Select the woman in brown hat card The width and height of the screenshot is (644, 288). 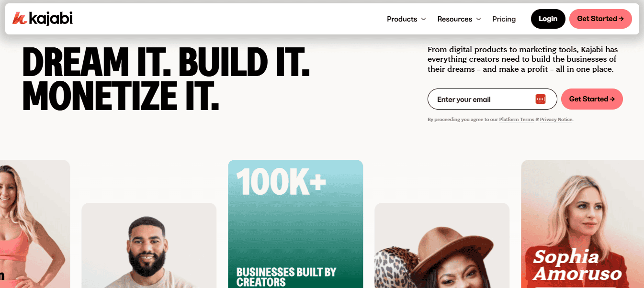[442, 245]
